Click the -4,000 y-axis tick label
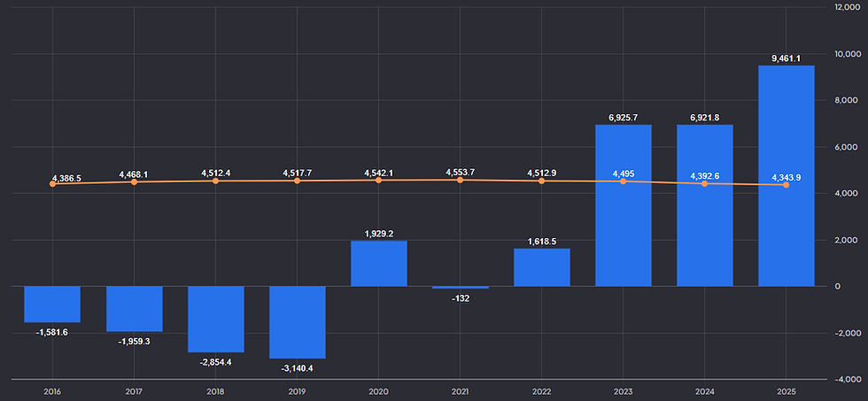Screen dimensions: 868x401 pos(847,380)
